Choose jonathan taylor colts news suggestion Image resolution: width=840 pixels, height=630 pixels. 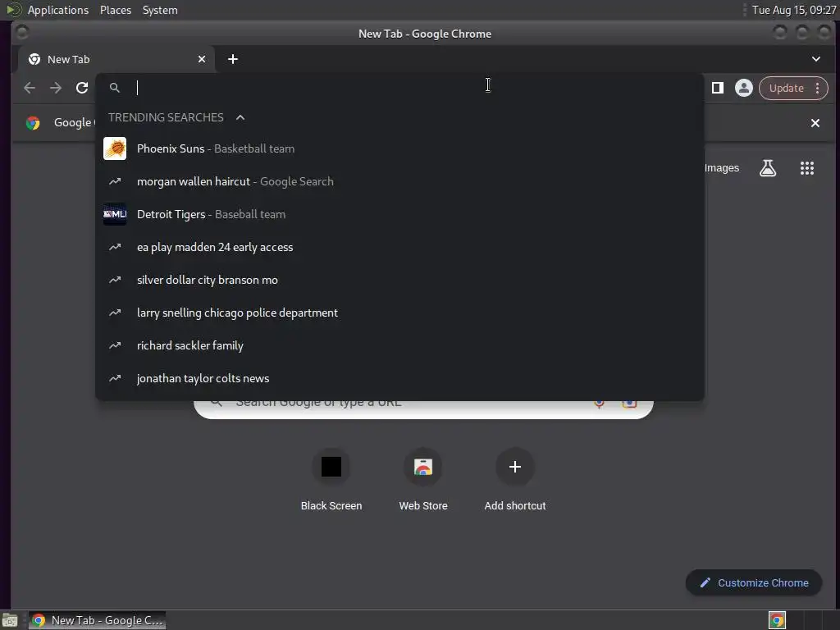coord(399,378)
